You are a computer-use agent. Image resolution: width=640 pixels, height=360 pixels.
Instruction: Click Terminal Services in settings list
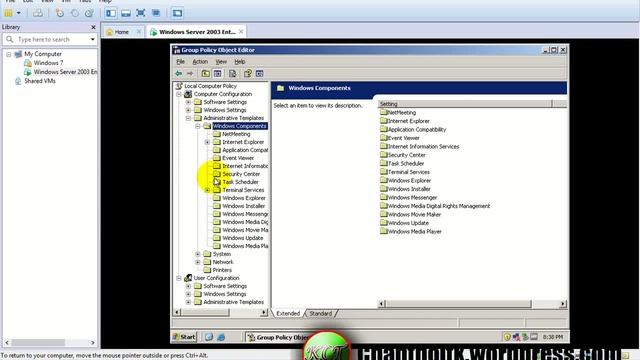408,172
